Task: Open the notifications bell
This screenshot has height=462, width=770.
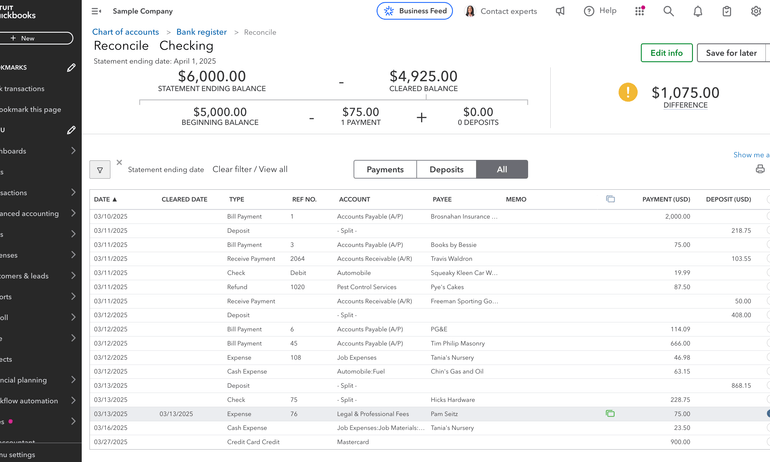Action: pos(698,11)
